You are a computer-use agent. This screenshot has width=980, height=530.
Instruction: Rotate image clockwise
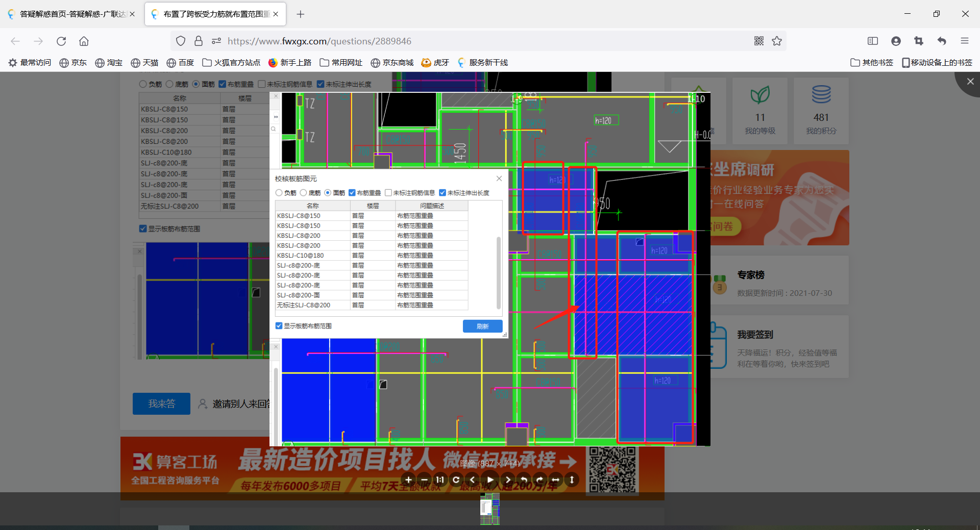click(x=540, y=479)
